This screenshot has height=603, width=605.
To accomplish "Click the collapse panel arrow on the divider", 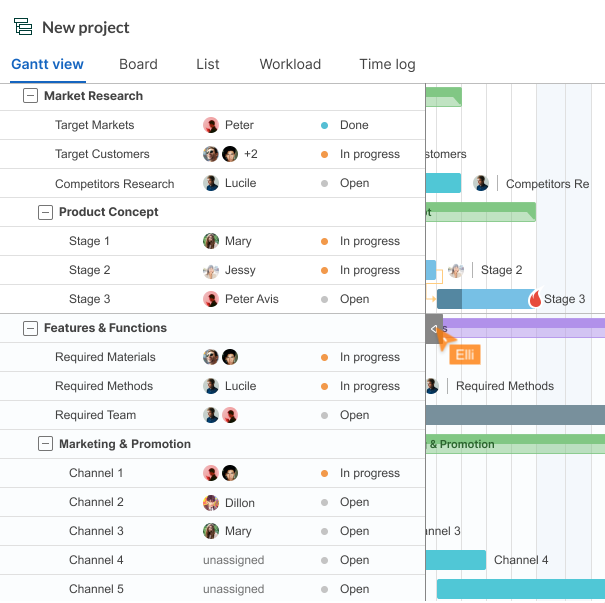I will (x=434, y=328).
